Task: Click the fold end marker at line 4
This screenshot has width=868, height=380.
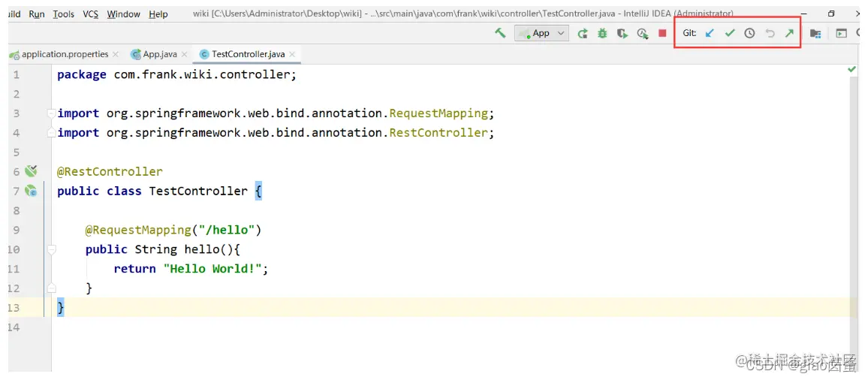Action: pyautogui.click(x=52, y=133)
